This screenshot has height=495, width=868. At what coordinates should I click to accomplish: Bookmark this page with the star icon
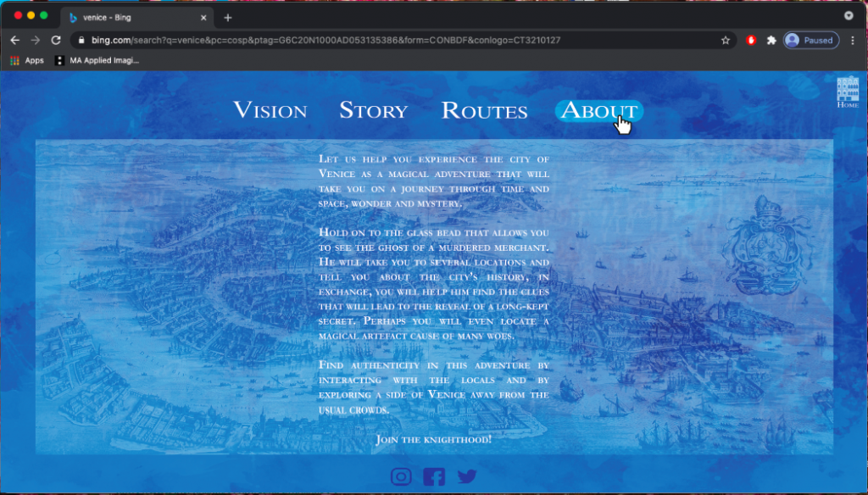(726, 40)
